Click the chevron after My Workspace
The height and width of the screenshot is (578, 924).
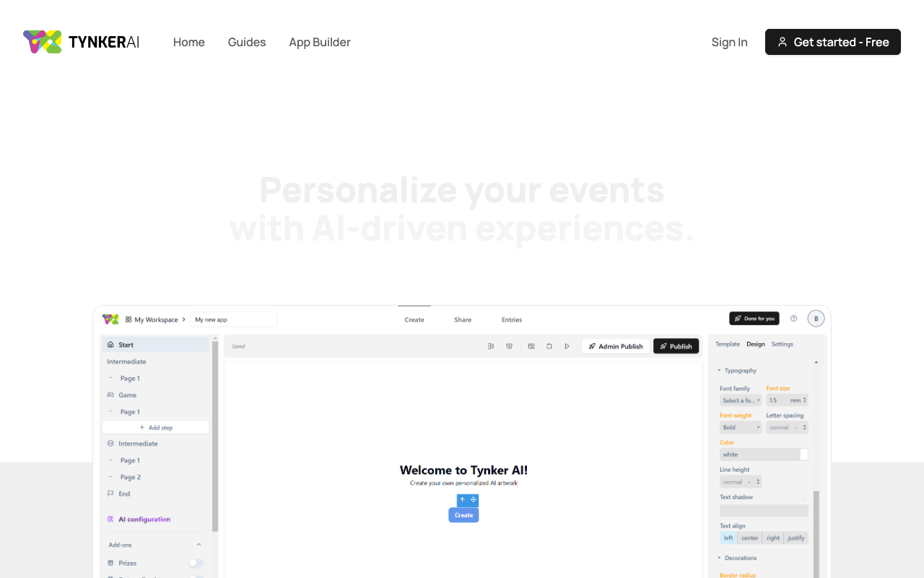point(183,319)
